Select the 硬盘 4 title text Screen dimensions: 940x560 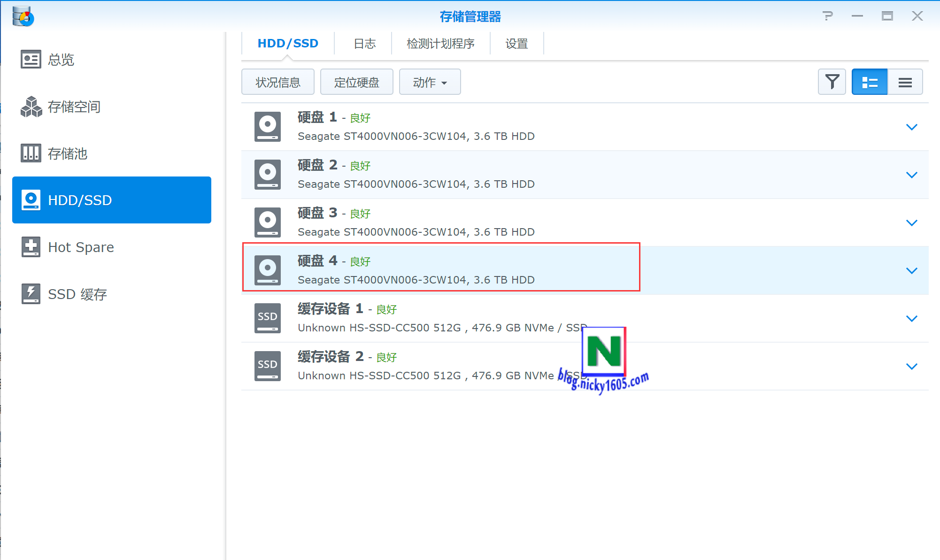click(317, 261)
